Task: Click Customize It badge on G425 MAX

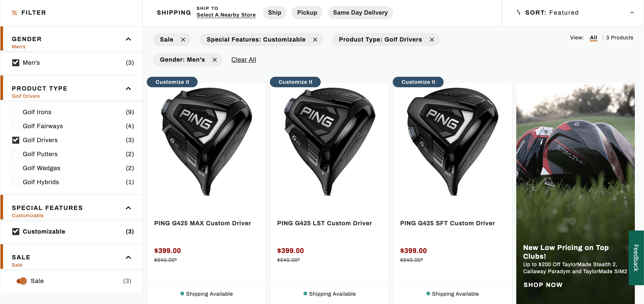Action: coord(172,82)
